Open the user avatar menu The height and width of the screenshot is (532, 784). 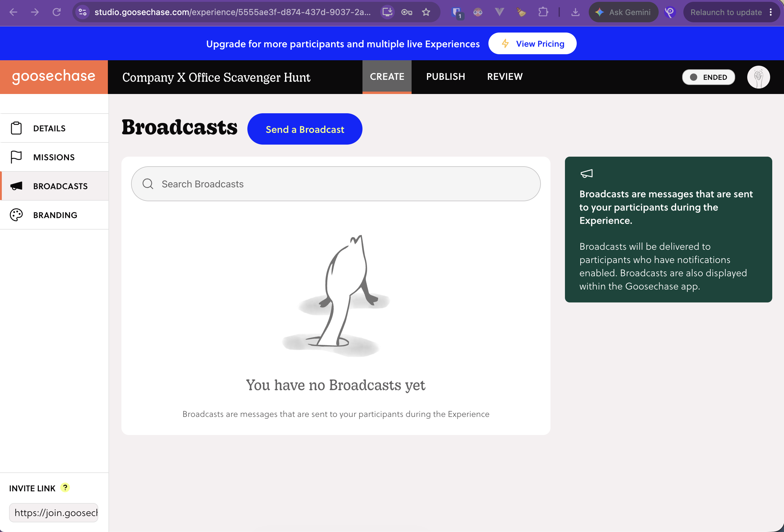click(758, 77)
